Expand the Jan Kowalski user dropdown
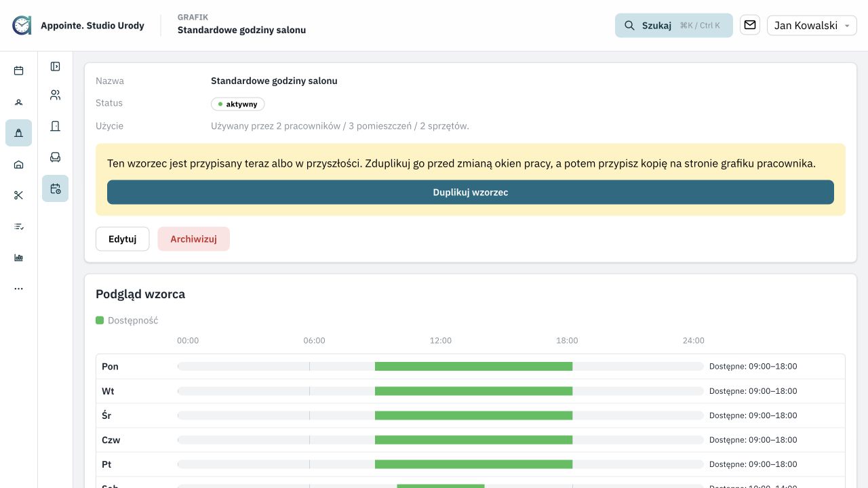The width and height of the screenshot is (868, 488). pos(812,25)
